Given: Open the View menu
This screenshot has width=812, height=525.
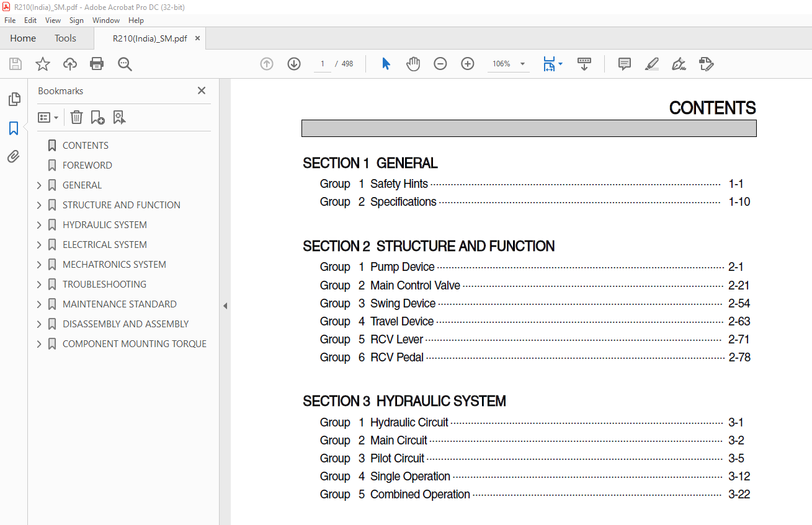Looking at the screenshot, I should 53,20.
